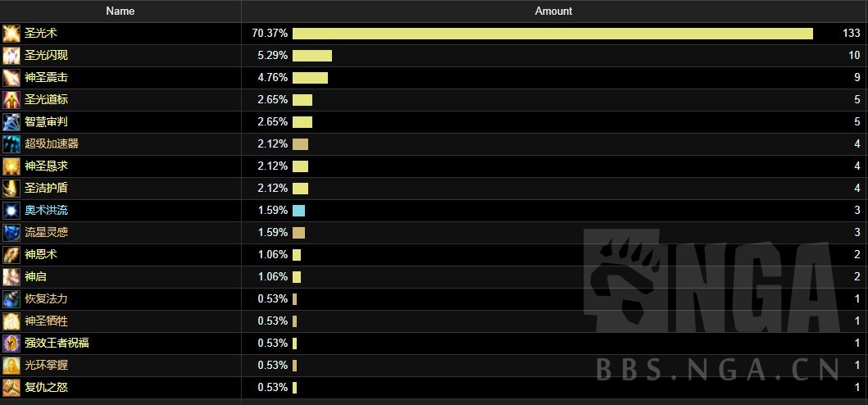Select the 神圣牺牲 table row name

[x=47, y=321]
